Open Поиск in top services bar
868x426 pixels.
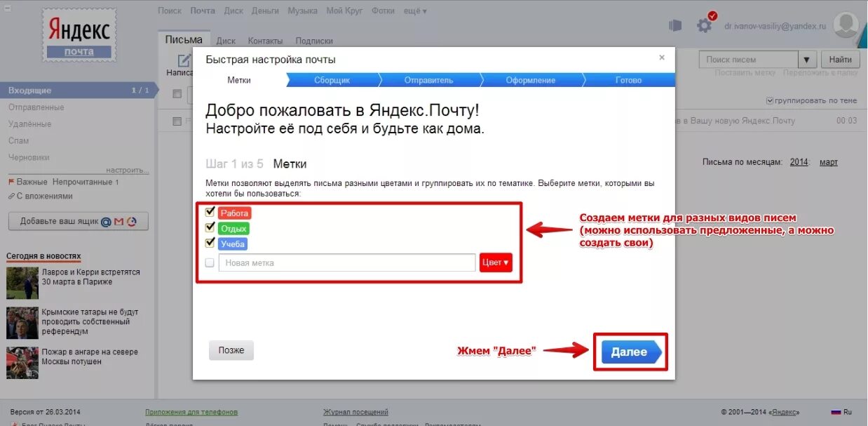[170, 11]
